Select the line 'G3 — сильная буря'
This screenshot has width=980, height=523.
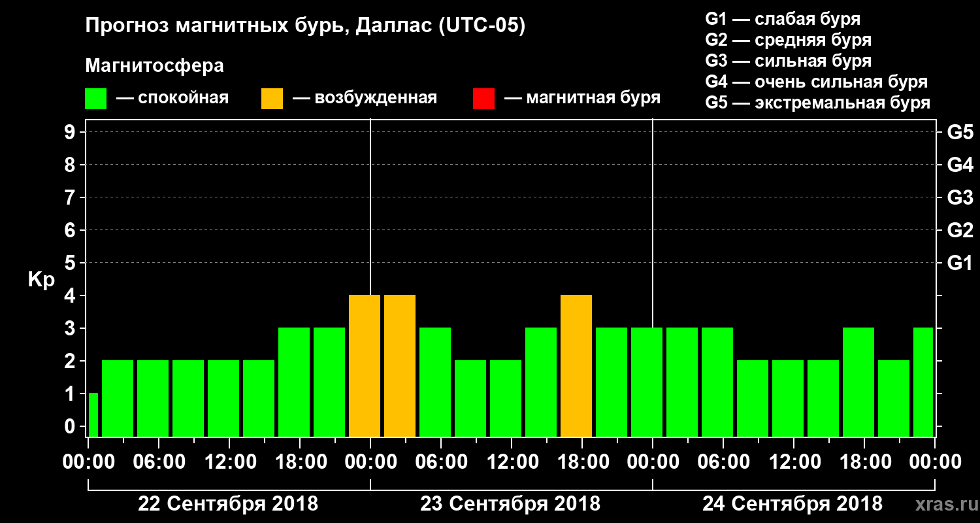788,61
